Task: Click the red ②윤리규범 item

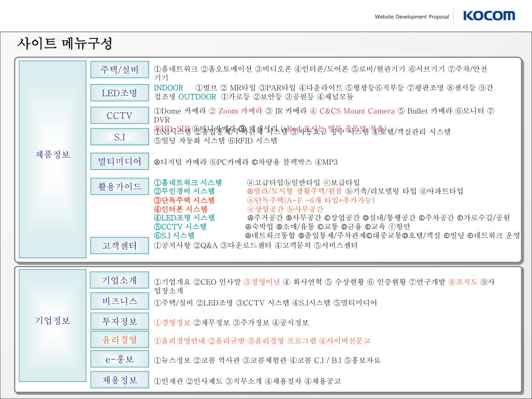Action: [x=226, y=341]
